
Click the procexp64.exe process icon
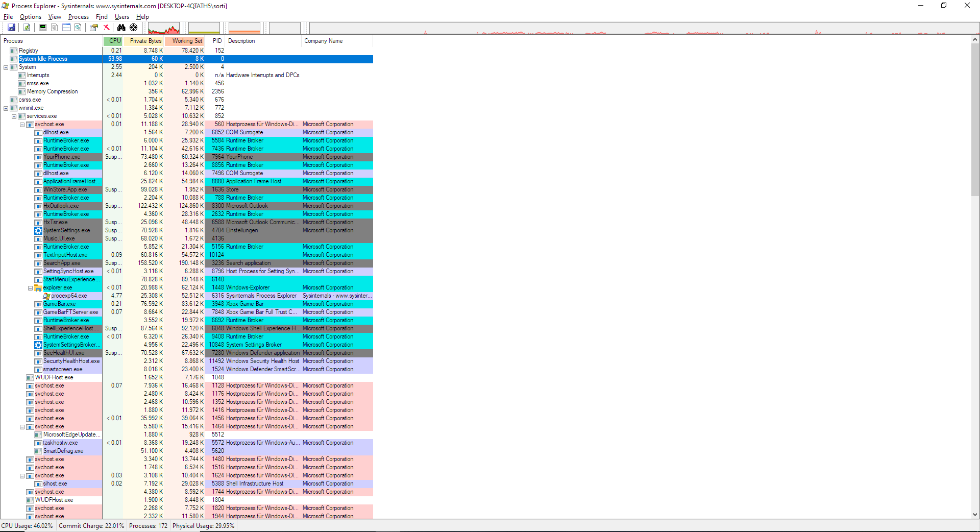tap(46, 296)
